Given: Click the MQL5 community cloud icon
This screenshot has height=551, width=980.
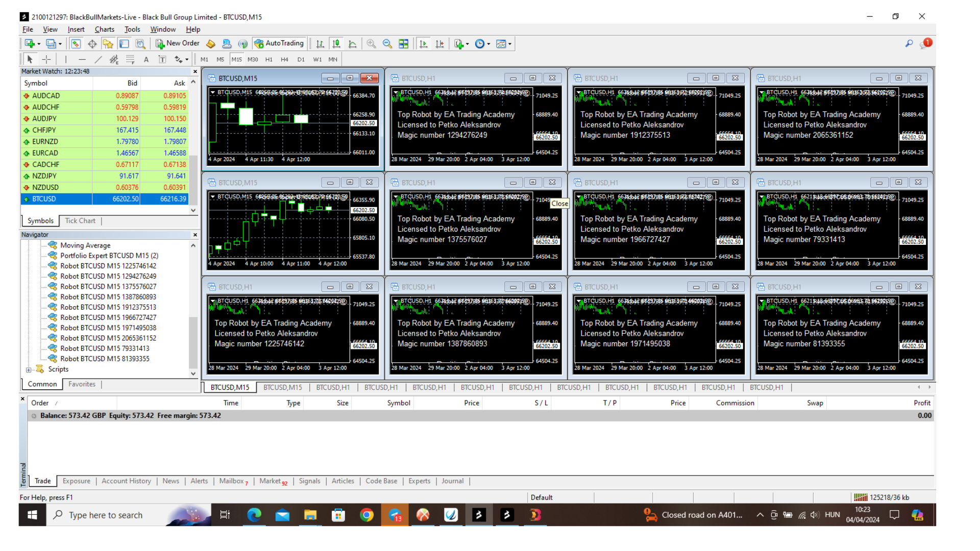Looking at the screenshot, I should point(227,44).
